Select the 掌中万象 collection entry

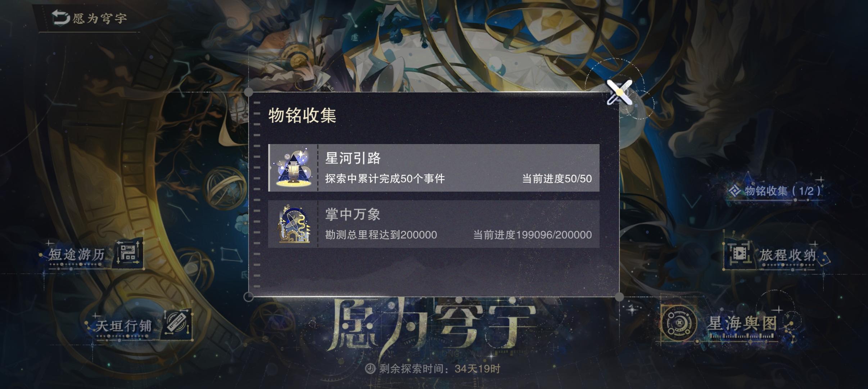pos(434,224)
